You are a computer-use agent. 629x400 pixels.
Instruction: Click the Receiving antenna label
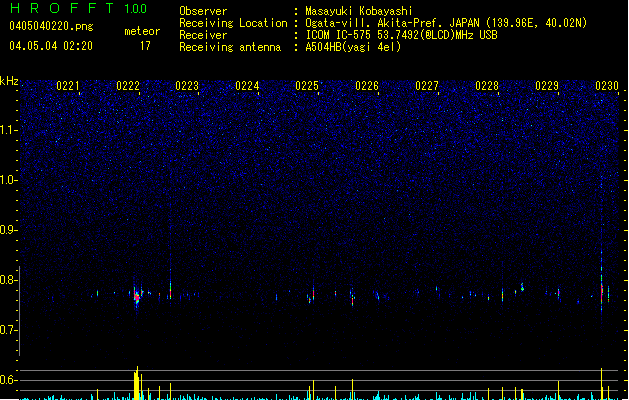(x=230, y=47)
